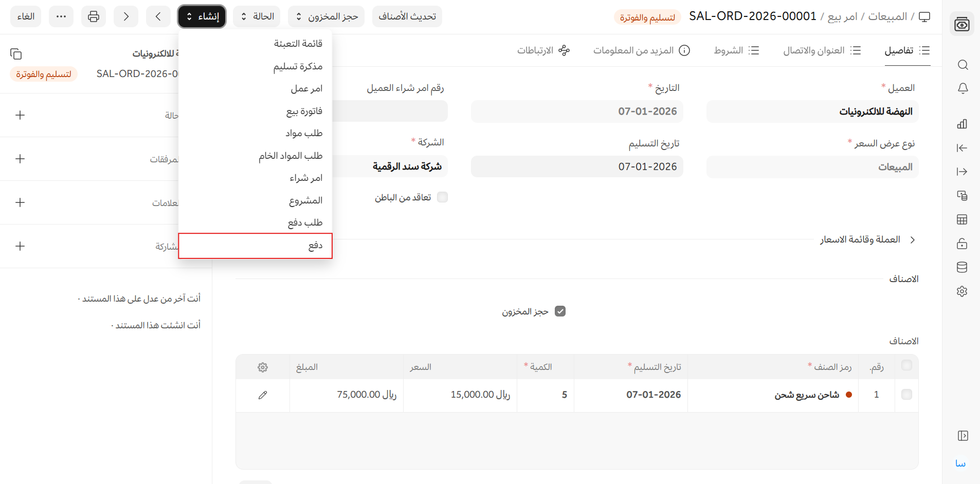Click the العميل customer input field
980x484 pixels.
coord(812,111)
